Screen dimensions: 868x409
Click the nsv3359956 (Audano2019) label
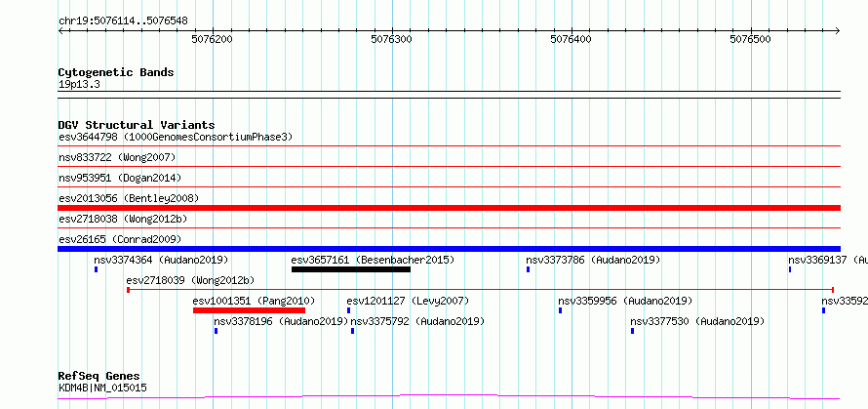click(625, 301)
